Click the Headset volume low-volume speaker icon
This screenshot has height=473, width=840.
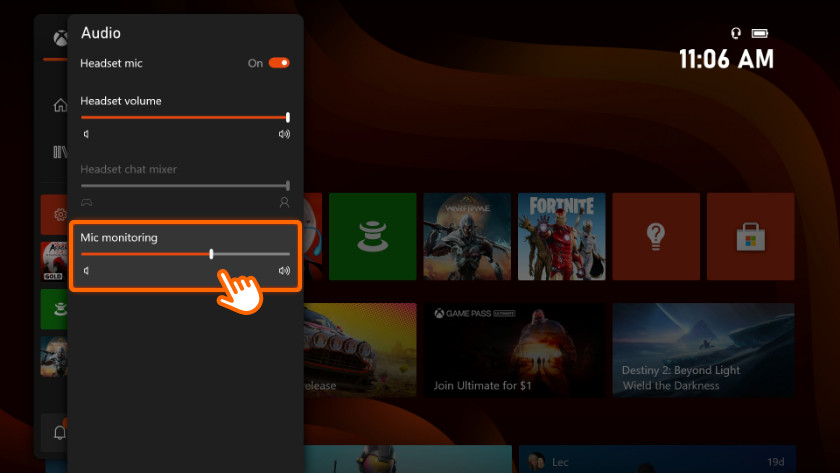click(x=87, y=134)
